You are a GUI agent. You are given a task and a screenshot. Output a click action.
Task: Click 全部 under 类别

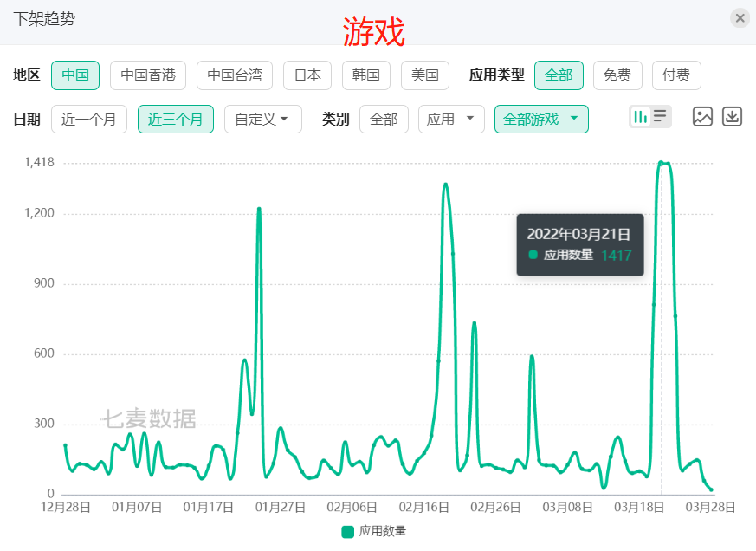384,120
